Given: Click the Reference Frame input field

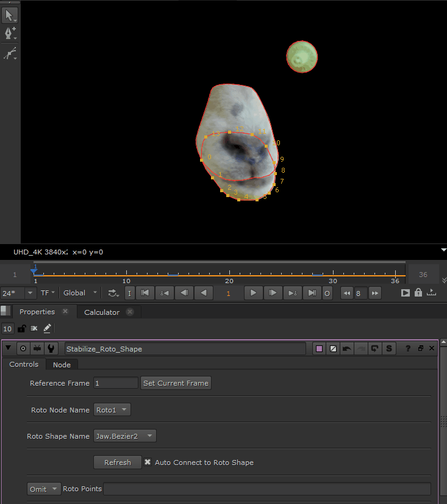Looking at the screenshot, I should 115,383.
